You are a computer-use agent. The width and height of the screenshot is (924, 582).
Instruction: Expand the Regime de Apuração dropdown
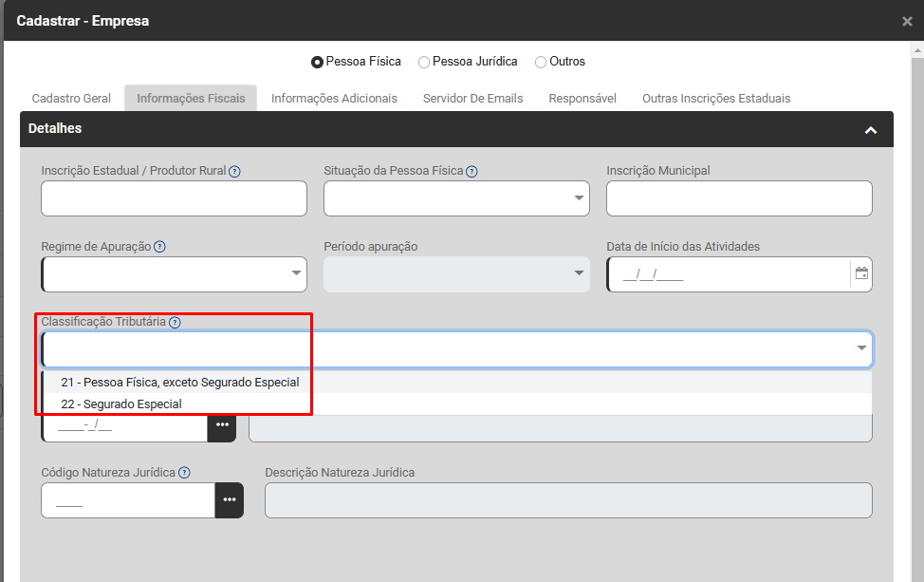pos(174,274)
